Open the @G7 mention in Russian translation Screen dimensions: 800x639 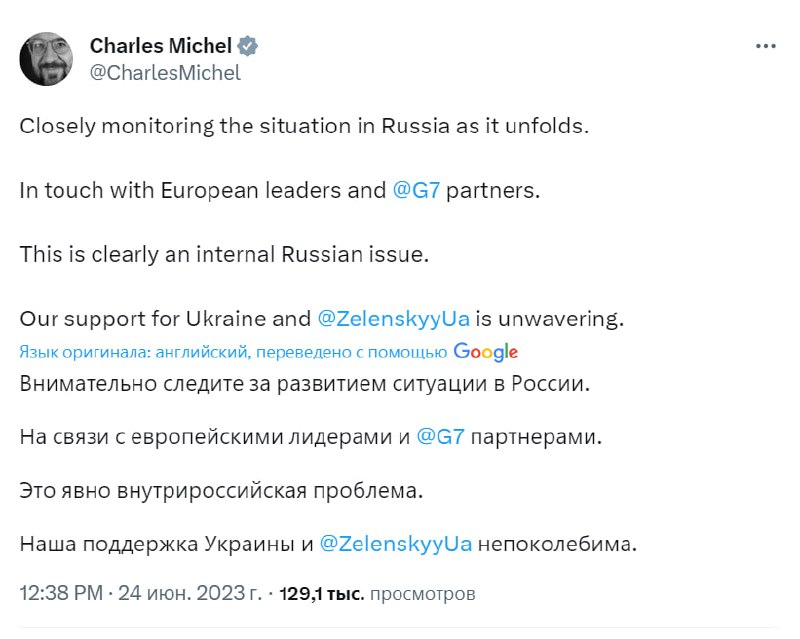click(x=438, y=437)
